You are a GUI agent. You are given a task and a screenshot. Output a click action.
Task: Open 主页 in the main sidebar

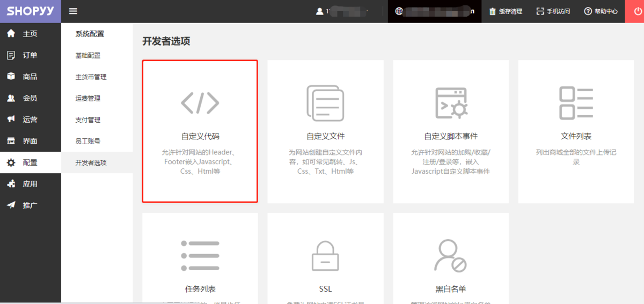[x=30, y=34]
